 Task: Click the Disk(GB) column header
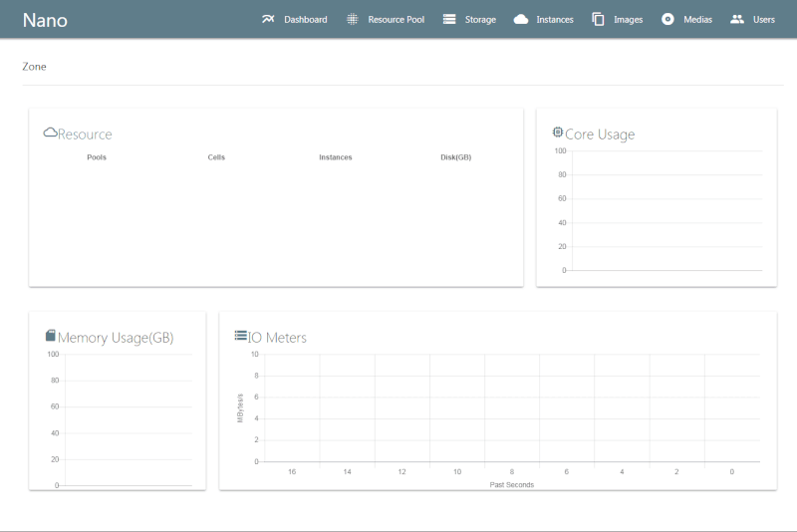click(x=455, y=157)
